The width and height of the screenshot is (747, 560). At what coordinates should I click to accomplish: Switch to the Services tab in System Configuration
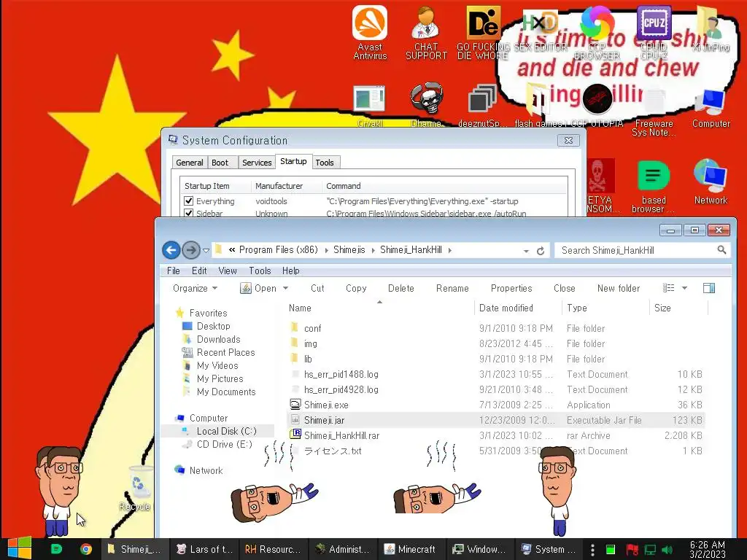[x=257, y=163]
